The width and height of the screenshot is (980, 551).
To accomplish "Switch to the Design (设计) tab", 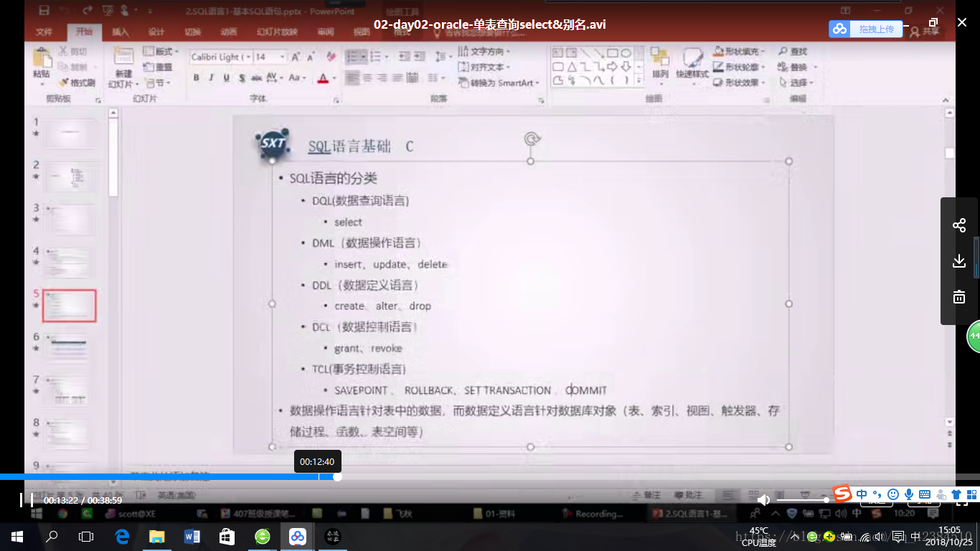I will pyautogui.click(x=156, y=32).
